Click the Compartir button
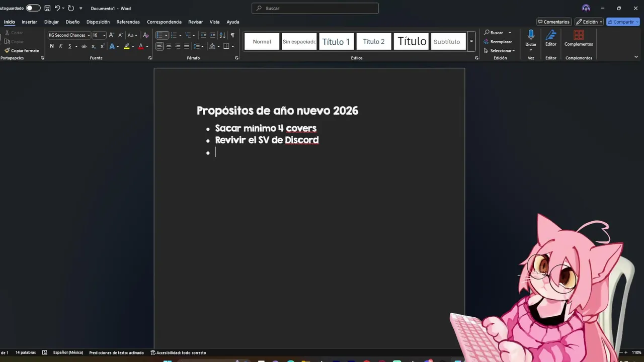The width and height of the screenshot is (644, 362). [623, 22]
